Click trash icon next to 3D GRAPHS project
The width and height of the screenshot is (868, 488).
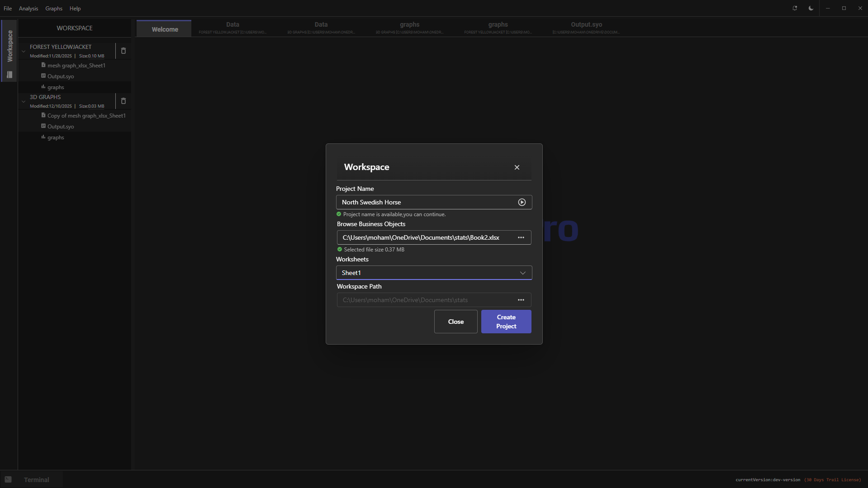point(123,101)
